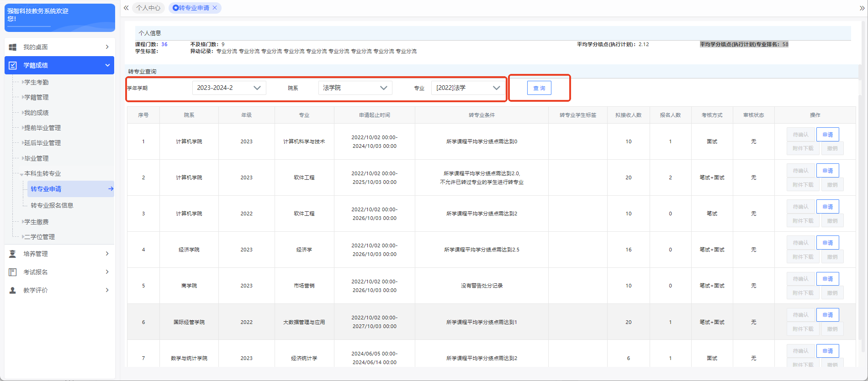868x381 pixels.
Task: Open 二学位管理 in the sidebar
Action: coord(39,237)
